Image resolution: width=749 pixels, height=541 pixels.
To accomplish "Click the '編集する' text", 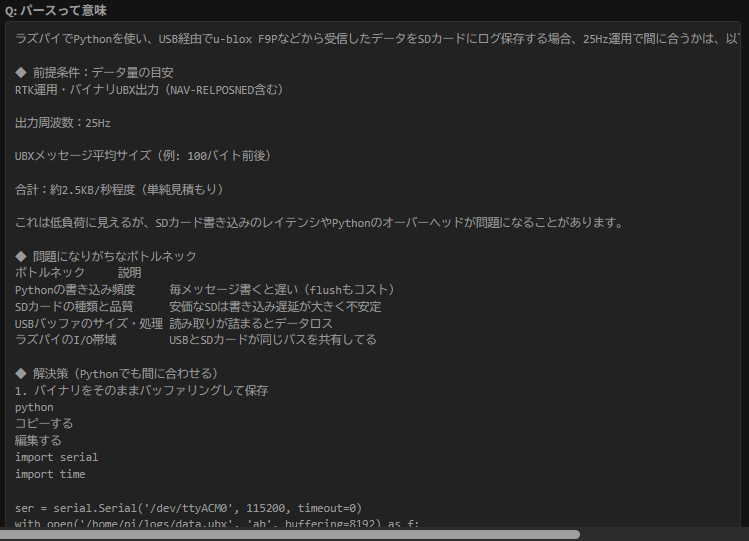I will (x=38, y=440).
